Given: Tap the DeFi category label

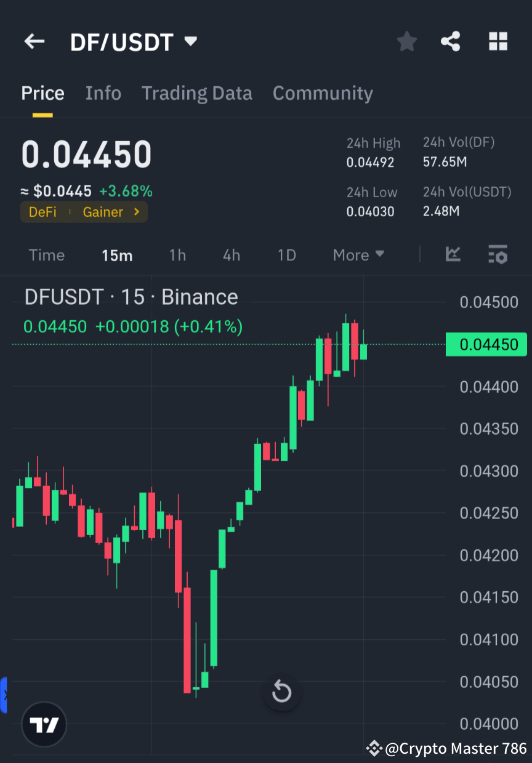Looking at the screenshot, I should point(42,211).
